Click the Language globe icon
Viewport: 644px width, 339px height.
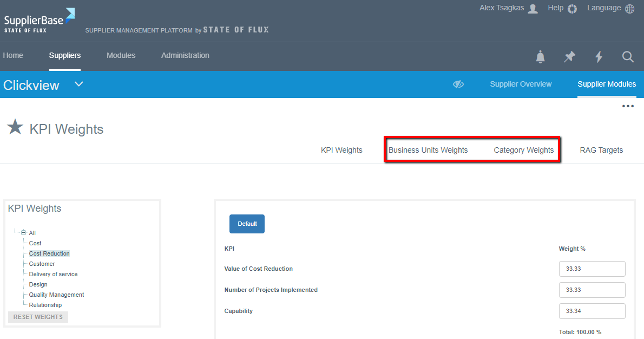tap(629, 9)
